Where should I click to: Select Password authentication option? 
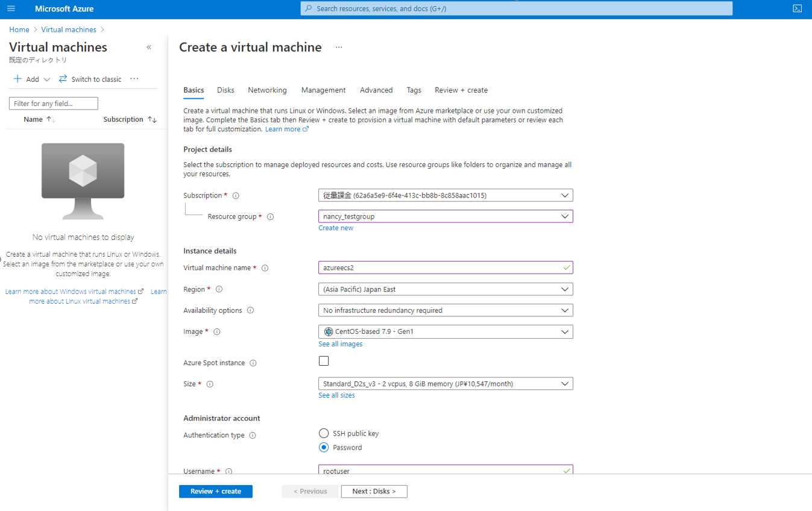(324, 447)
